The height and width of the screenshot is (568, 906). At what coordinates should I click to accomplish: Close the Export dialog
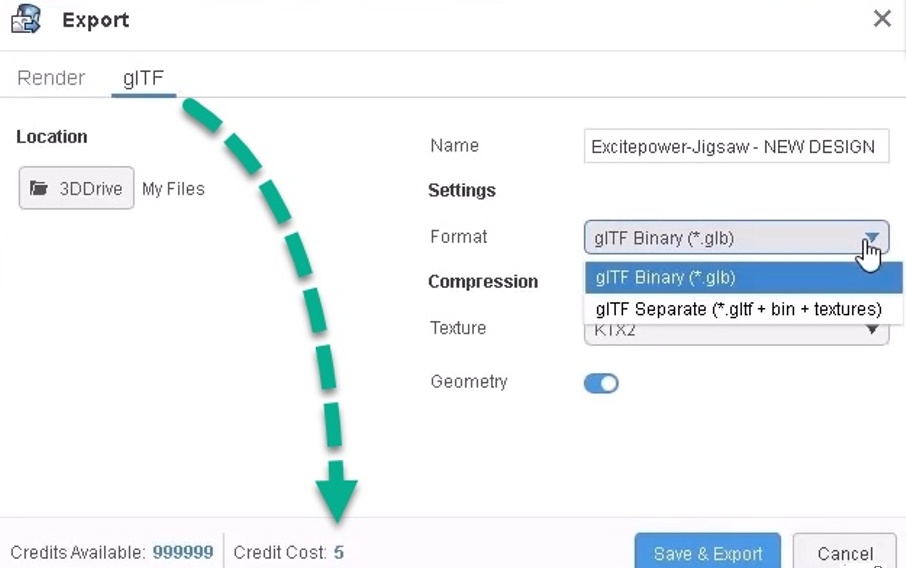[881, 19]
